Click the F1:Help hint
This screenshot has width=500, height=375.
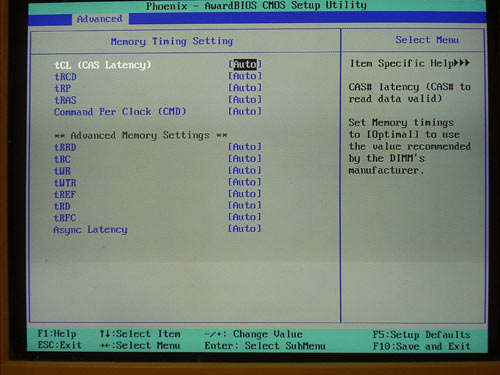[x=57, y=334]
